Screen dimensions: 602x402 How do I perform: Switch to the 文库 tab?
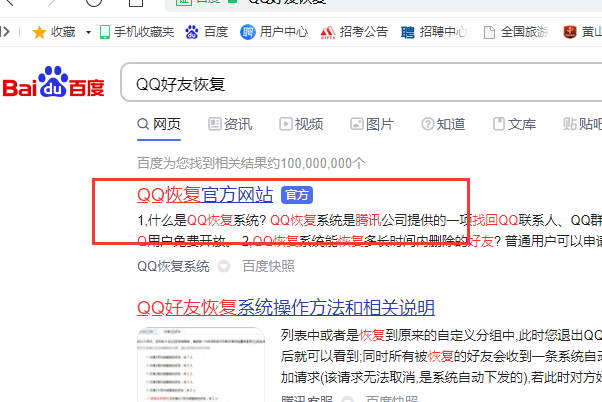tap(513, 124)
